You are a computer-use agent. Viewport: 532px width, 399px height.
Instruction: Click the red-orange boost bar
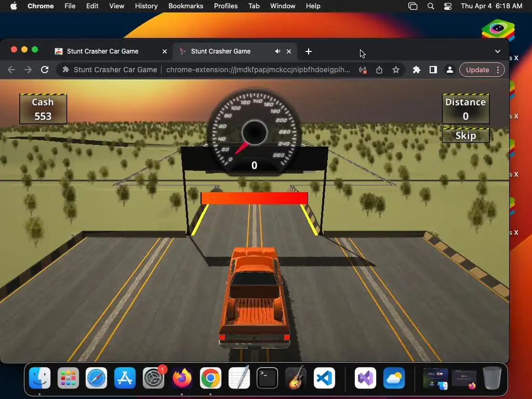pyautogui.click(x=255, y=198)
